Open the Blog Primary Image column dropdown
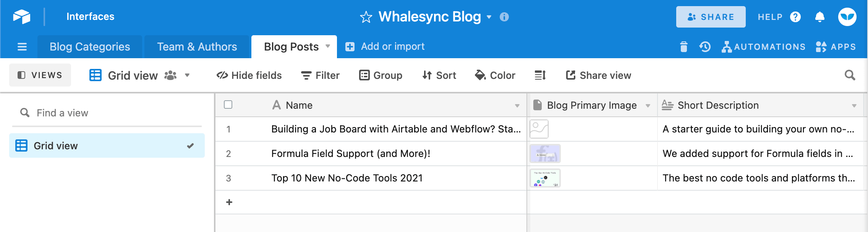This screenshot has height=232, width=868. pos(648,106)
